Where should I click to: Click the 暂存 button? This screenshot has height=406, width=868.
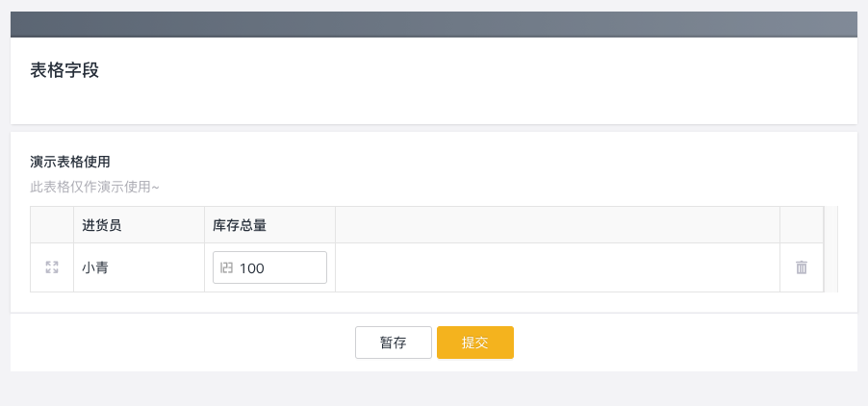393,343
